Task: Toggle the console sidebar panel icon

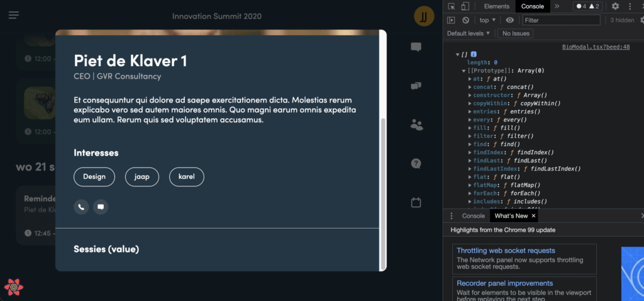Action: click(x=452, y=20)
